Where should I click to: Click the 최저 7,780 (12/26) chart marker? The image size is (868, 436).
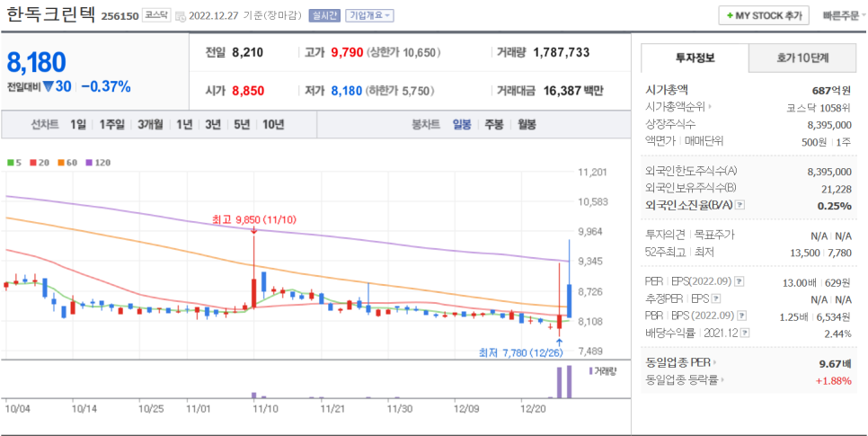click(521, 353)
